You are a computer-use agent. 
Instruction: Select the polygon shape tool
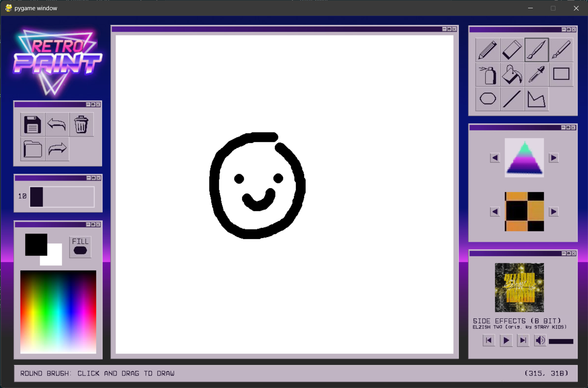[x=536, y=99]
